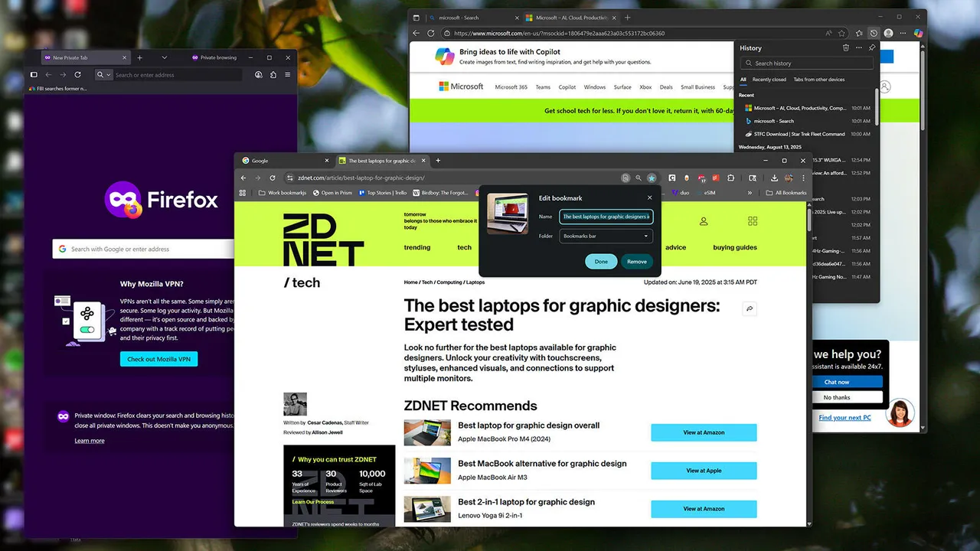Open the search engine dropdown in Firefox's address bar
The width and height of the screenshot is (980, 551).
pos(104,75)
